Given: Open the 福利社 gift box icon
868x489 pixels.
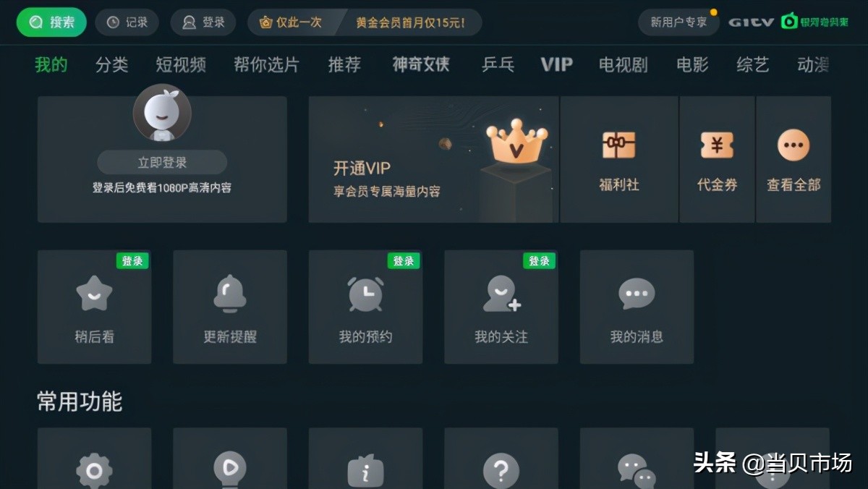Looking at the screenshot, I should tap(619, 145).
